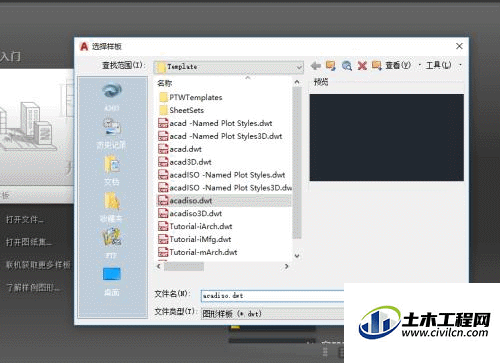Select Tutorial-iMfg.dwt template

point(194,239)
